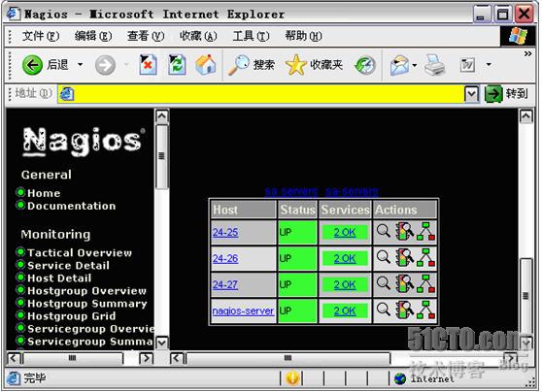Open the 文件(F) menu

pos(41,36)
